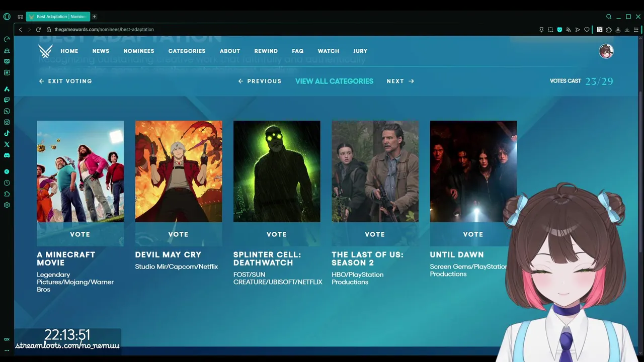Screen dimensions: 644x362
Task: Open the sidebar three-dots more menu
Action: 7,350
